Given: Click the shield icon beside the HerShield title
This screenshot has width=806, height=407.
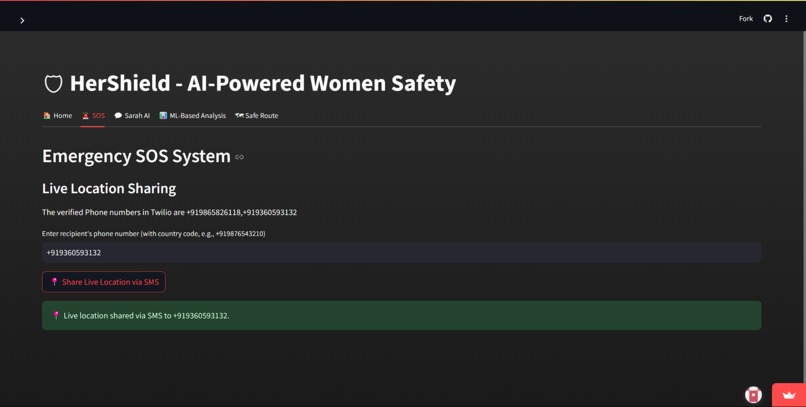Looking at the screenshot, I should point(53,84).
